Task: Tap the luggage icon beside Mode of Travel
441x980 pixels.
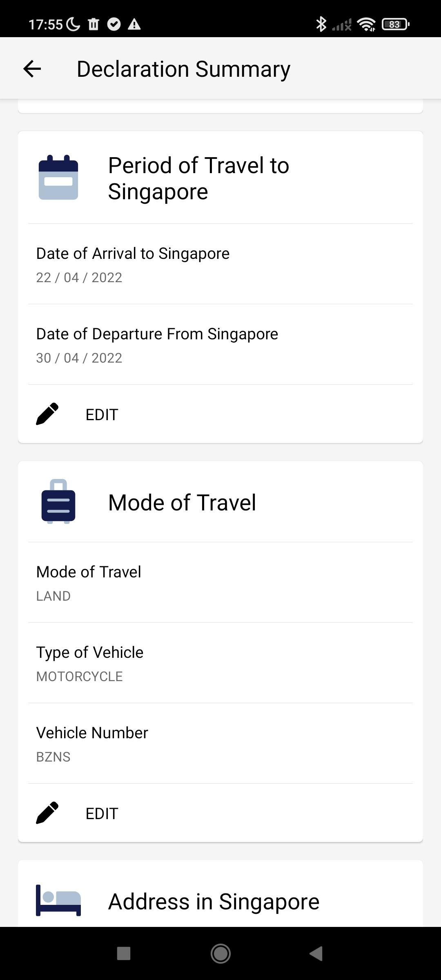Action: click(x=58, y=501)
